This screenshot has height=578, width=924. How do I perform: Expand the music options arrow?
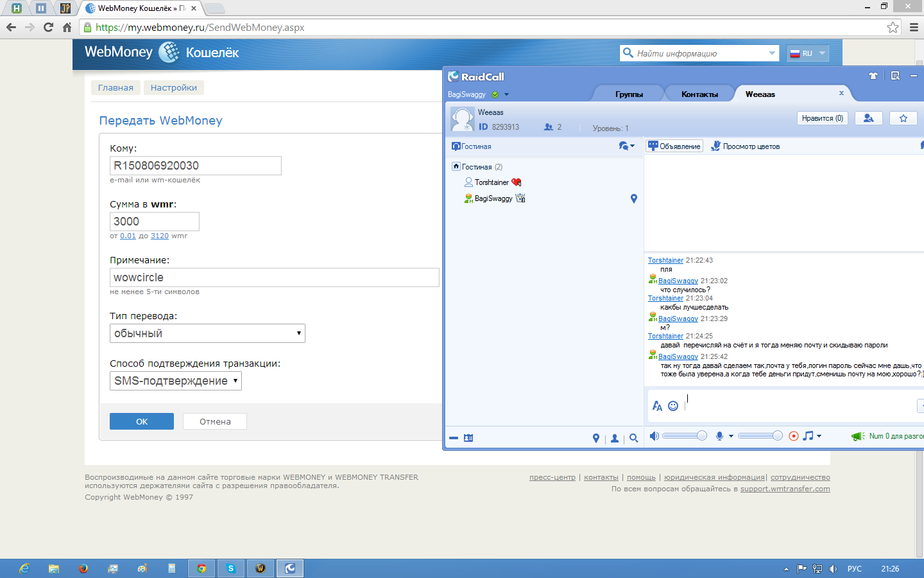click(x=819, y=436)
